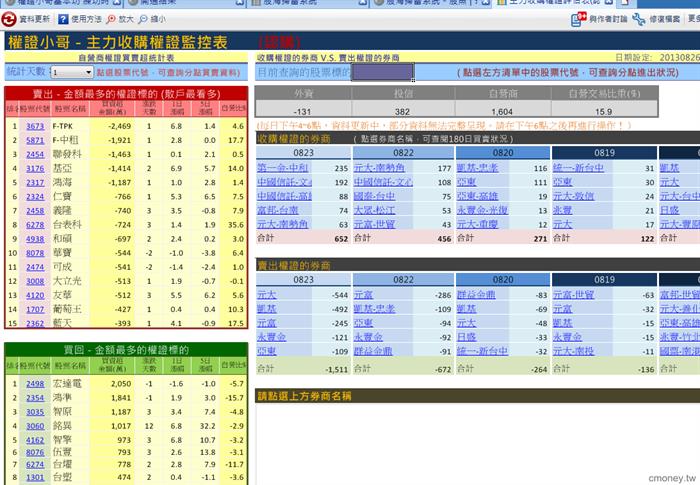Click broker 元富-世貿 in 0819 sellers column
Image resolution: width=700 pixels, height=485 pixels.
tap(573, 295)
